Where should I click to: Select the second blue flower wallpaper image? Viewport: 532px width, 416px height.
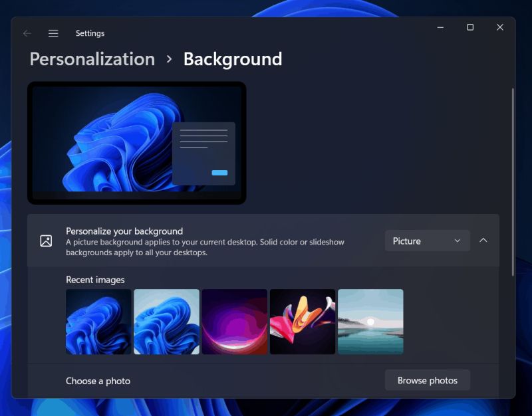(166, 321)
